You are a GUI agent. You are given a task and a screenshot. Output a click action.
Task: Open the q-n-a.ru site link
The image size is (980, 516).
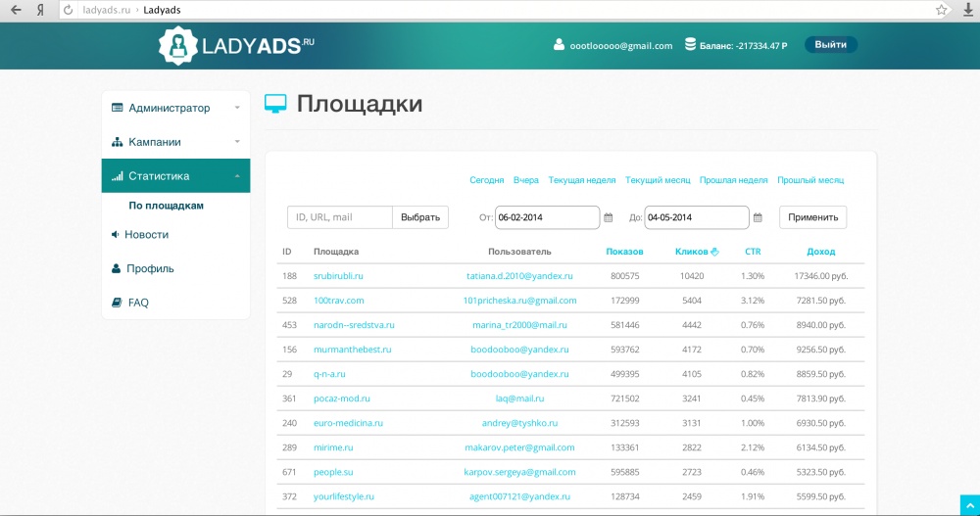coord(329,374)
